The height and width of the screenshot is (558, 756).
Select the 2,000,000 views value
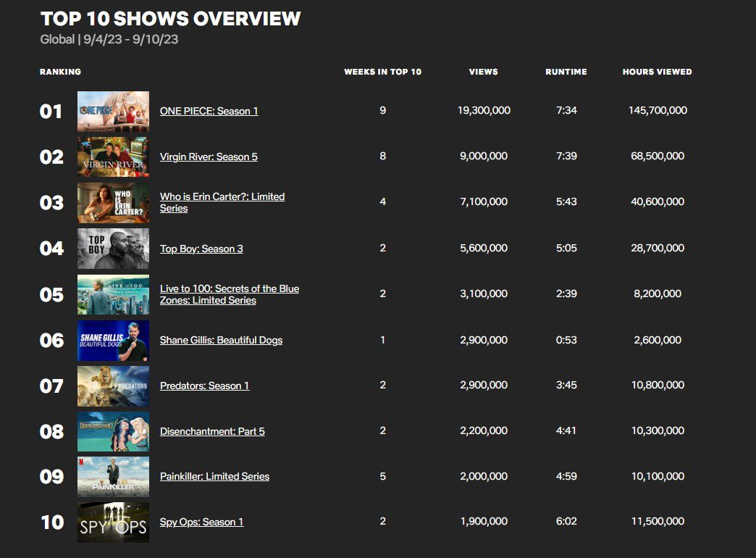484,476
